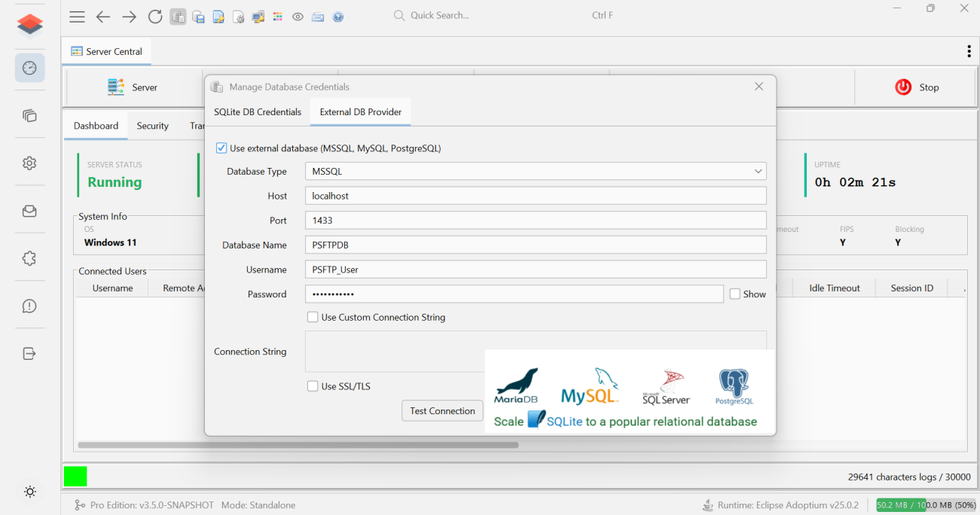Image resolution: width=980 pixels, height=515 pixels.
Task: Enable the Use SSL/TLS checkbox
Action: click(313, 386)
